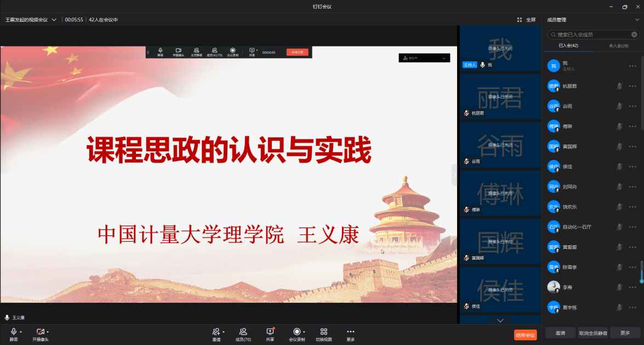Click the red 结束会议 button

coord(525,335)
